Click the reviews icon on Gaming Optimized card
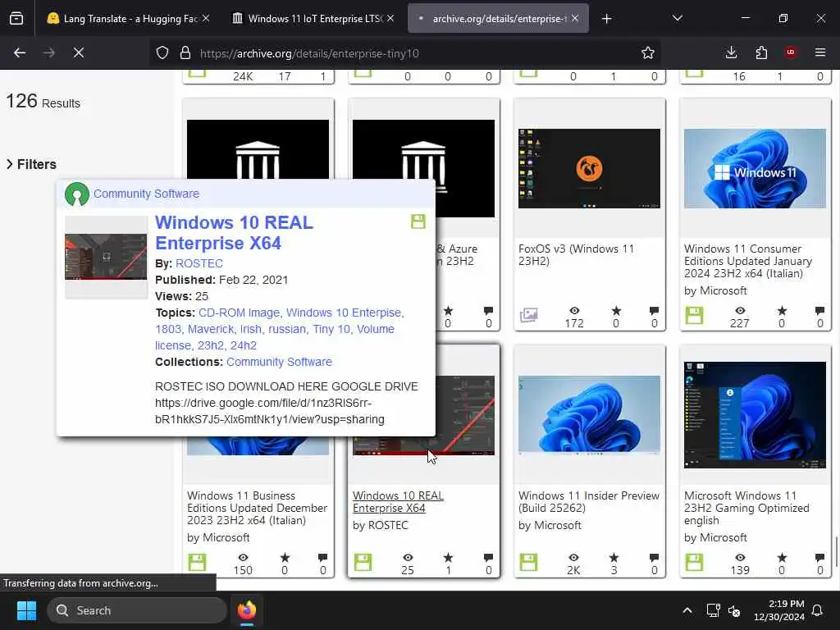This screenshot has width=840, height=630. coord(819,558)
